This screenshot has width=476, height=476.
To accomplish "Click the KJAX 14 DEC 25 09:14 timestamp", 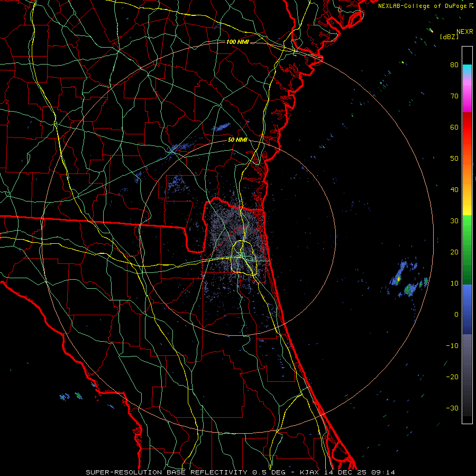I will pyautogui.click(x=347, y=472).
